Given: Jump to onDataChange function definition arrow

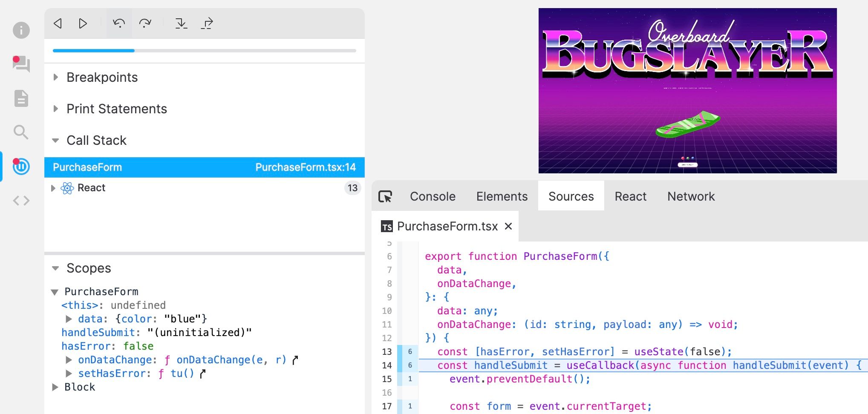Looking at the screenshot, I should point(295,360).
